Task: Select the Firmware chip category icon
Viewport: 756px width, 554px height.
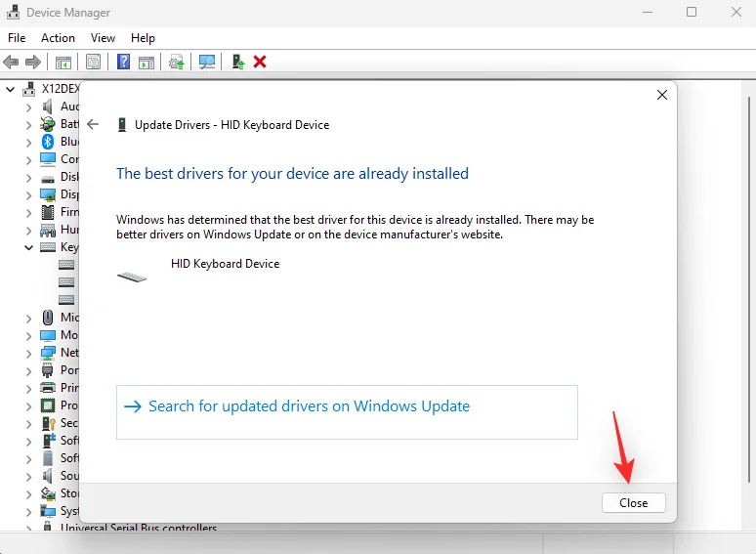Action: (48, 212)
